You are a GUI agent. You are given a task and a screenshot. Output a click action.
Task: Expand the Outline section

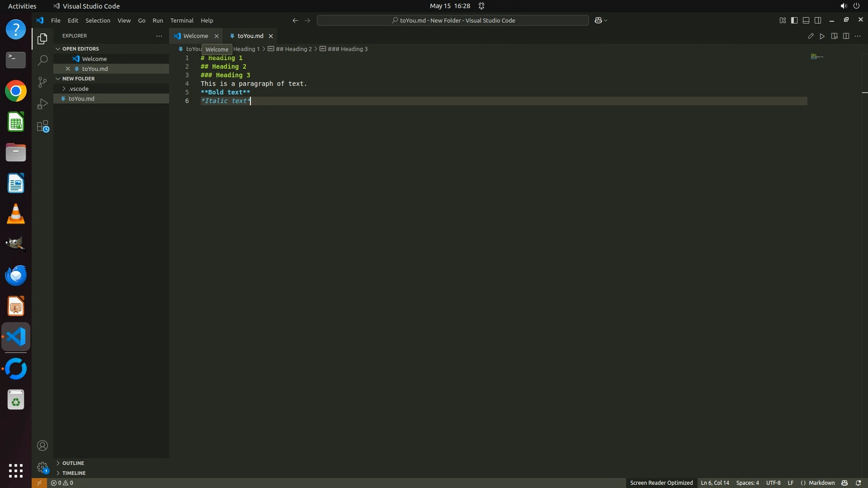click(x=73, y=463)
